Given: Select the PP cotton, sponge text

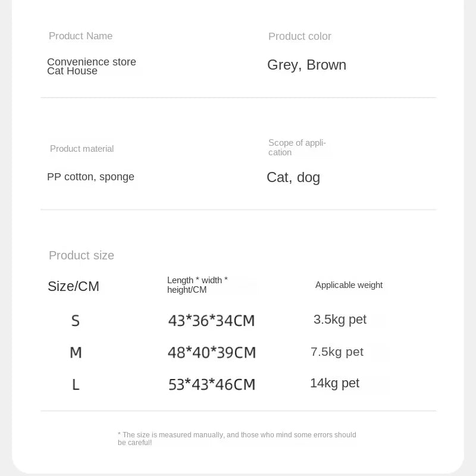Looking at the screenshot, I should (x=90, y=177).
